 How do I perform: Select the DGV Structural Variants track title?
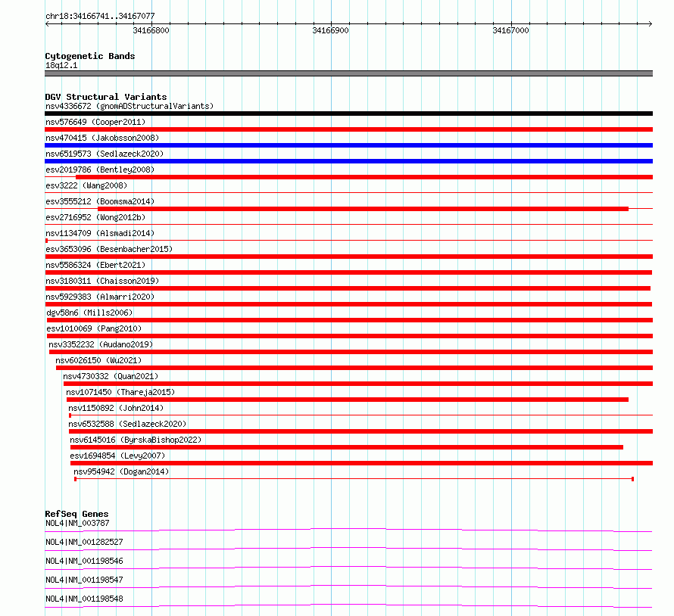tap(106, 97)
